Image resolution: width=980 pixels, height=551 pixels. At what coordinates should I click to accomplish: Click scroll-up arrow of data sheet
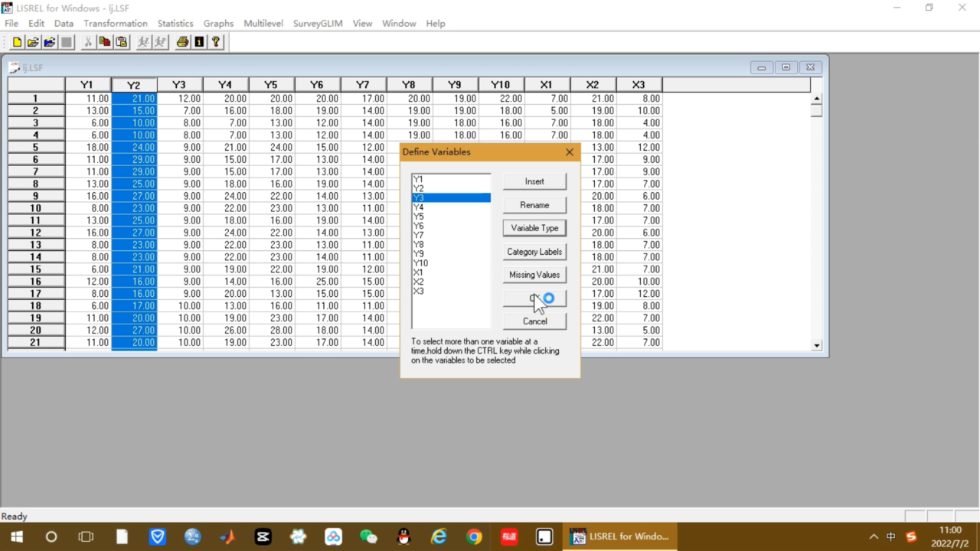coord(817,99)
